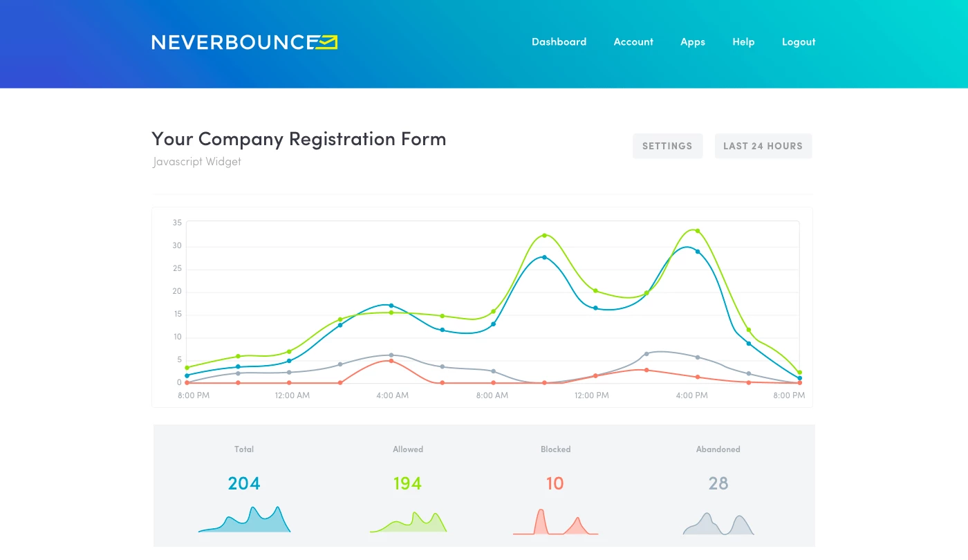
Task: Click the red data point peak near 4:00 AM
Action: (x=391, y=361)
